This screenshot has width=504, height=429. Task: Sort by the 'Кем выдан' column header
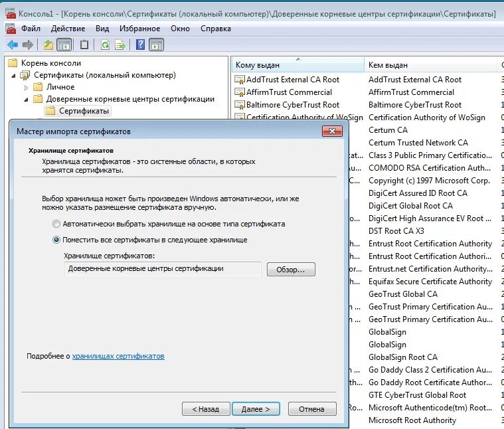click(x=431, y=65)
